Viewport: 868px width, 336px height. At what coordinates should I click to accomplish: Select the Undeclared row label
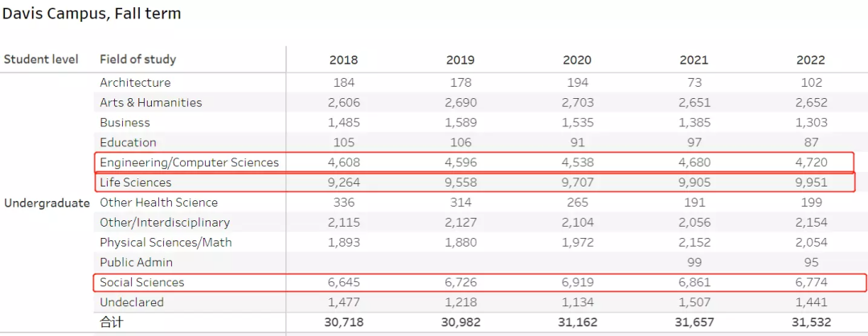pos(131,302)
